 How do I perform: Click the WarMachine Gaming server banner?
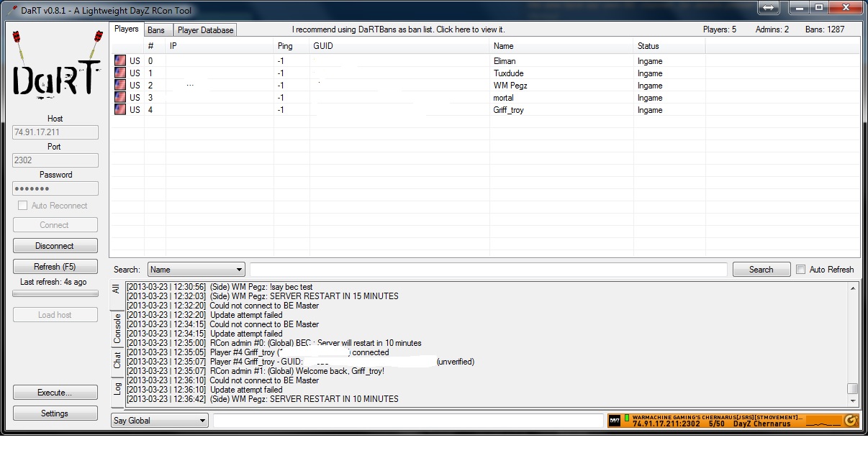(733, 421)
